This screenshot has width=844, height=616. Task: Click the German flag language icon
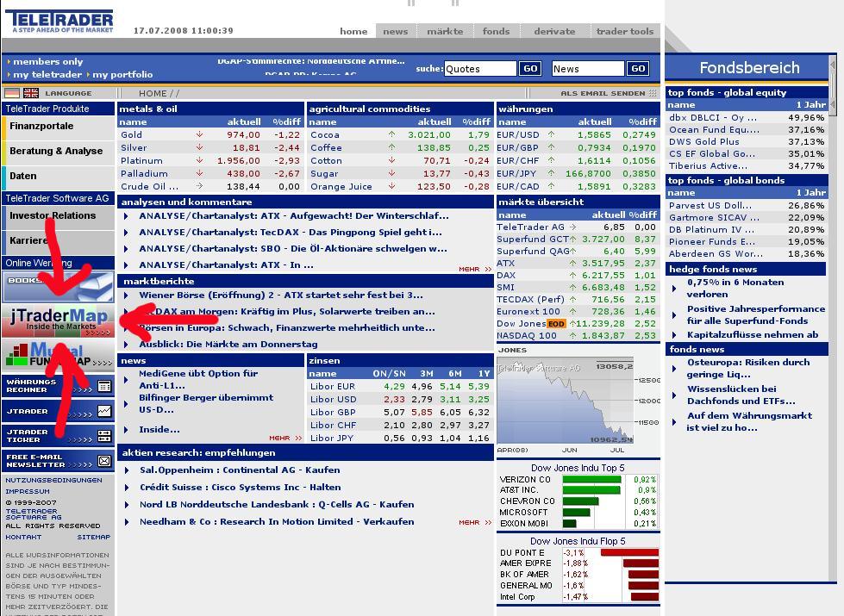click(x=12, y=93)
